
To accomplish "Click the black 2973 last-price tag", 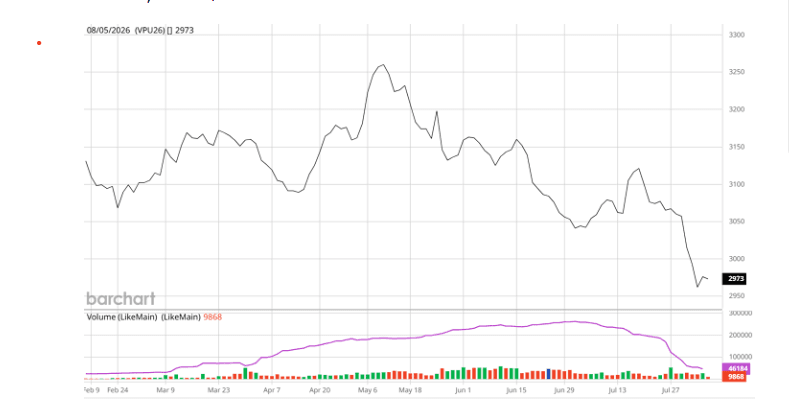I will [734, 279].
